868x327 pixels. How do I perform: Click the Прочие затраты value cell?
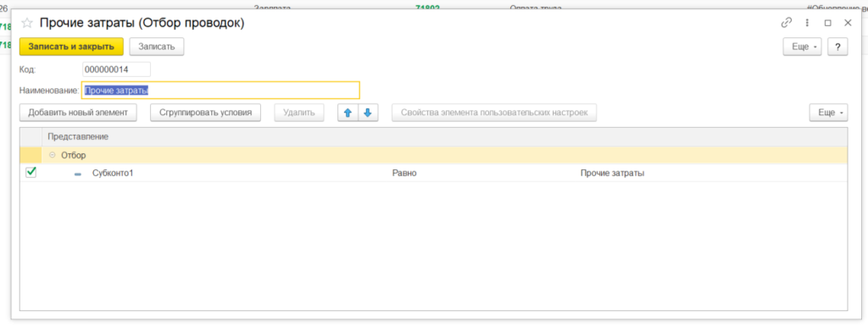[612, 173]
